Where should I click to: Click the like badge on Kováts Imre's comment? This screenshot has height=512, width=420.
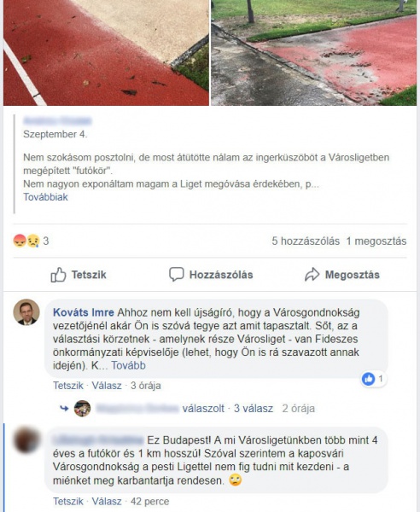373,379
